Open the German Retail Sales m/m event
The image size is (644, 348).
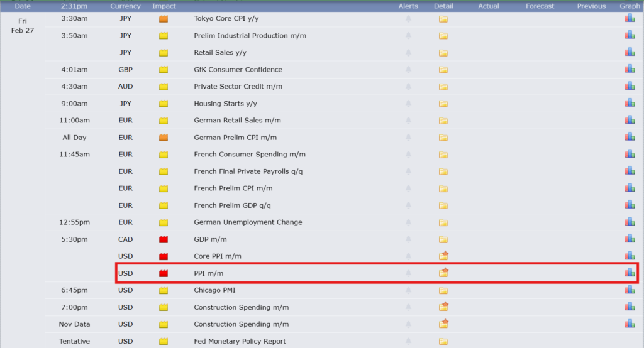coord(237,121)
